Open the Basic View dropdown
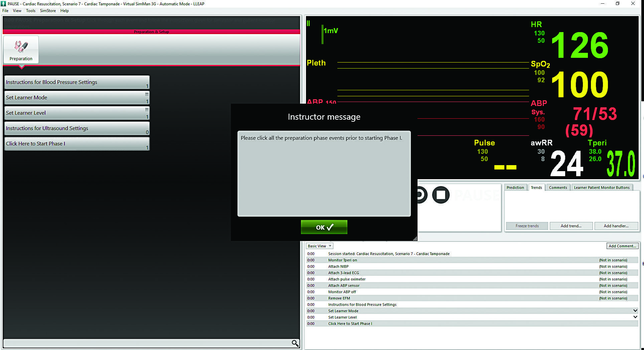The height and width of the screenshot is (350, 644). 319,246
